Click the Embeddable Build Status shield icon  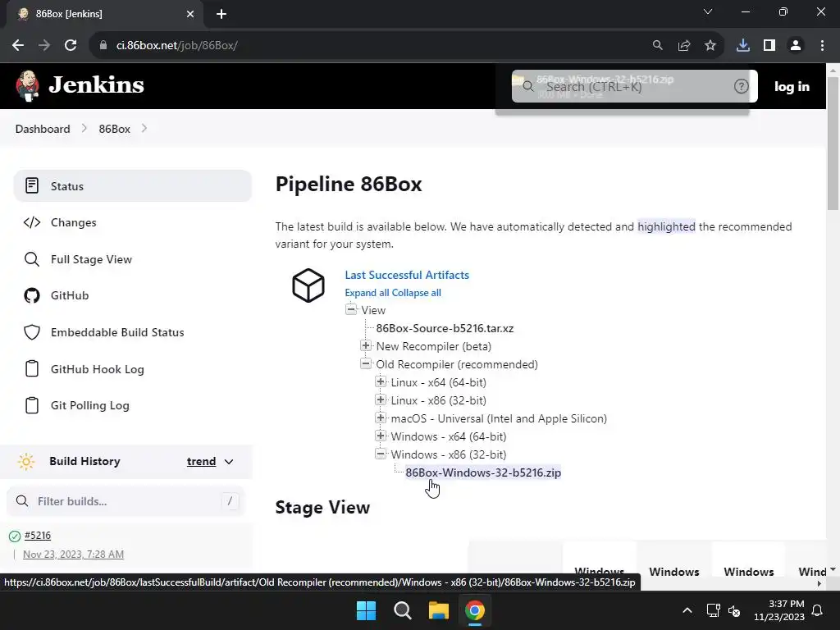32,332
